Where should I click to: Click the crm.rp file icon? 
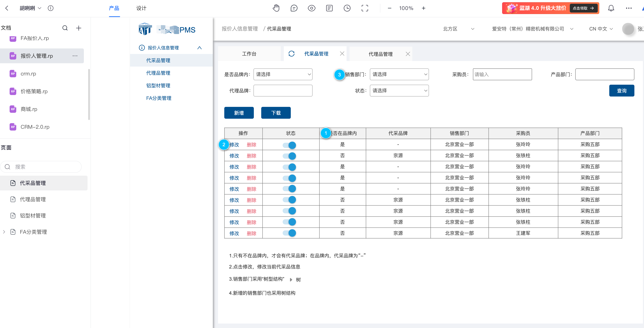coord(13,74)
